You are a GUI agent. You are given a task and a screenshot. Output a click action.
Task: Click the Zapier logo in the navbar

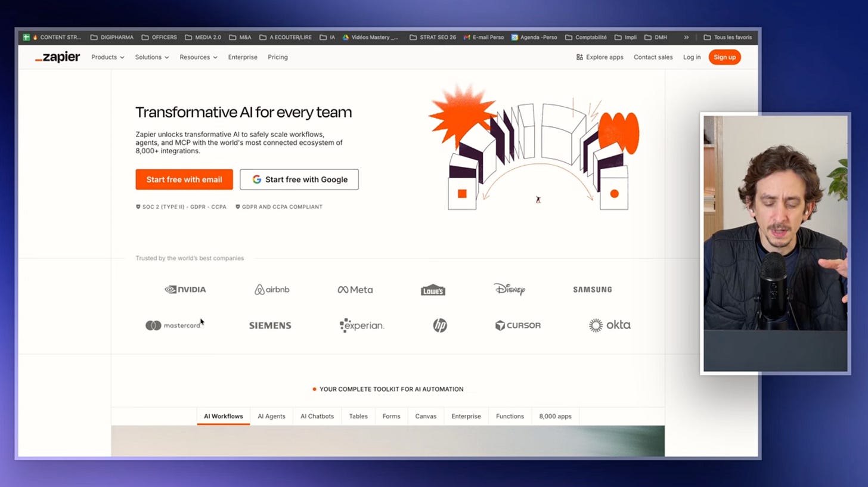pos(57,57)
